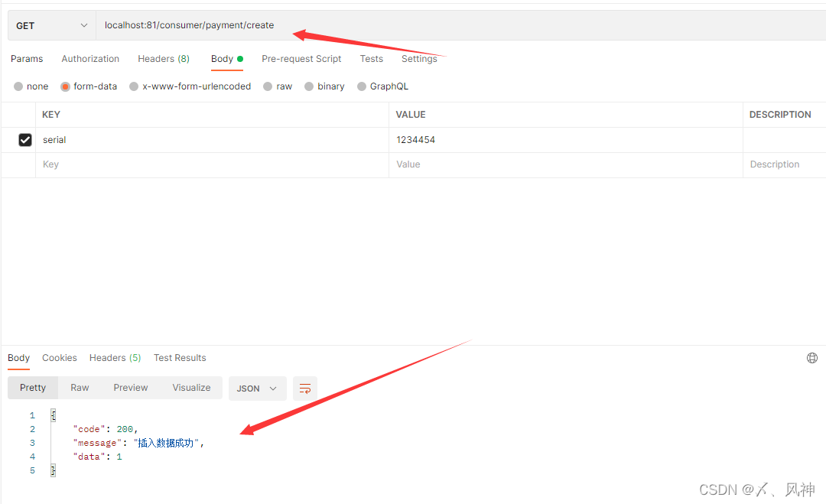Select the request Body tab

(x=227, y=58)
